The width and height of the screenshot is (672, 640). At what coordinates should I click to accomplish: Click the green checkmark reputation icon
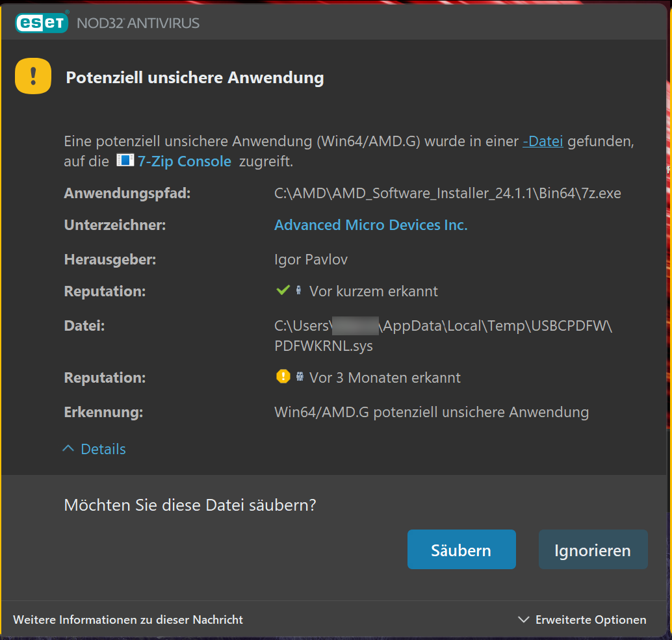click(x=283, y=290)
